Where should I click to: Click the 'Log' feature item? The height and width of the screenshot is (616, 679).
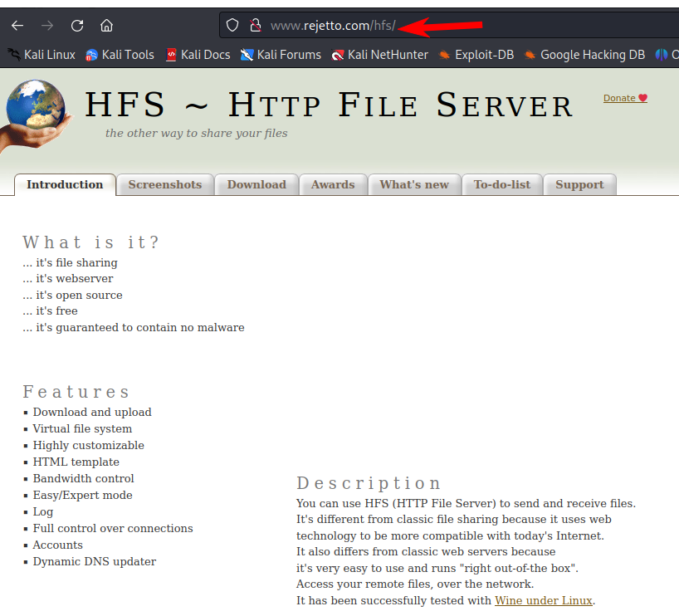click(43, 511)
